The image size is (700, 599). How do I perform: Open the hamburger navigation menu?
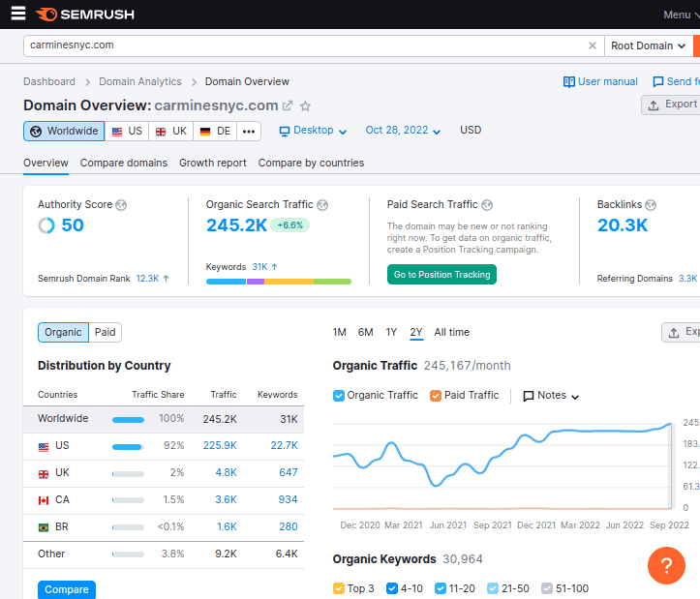coord(18,14)
